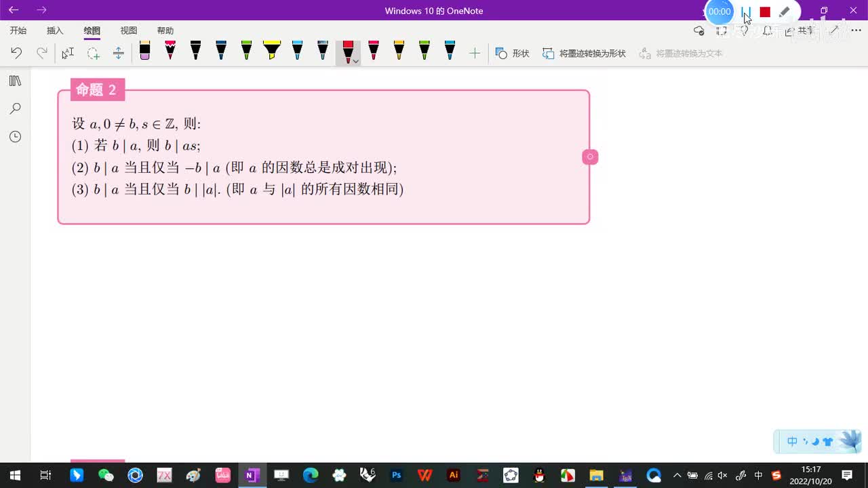Switch to the 绘图 tab

92,30
